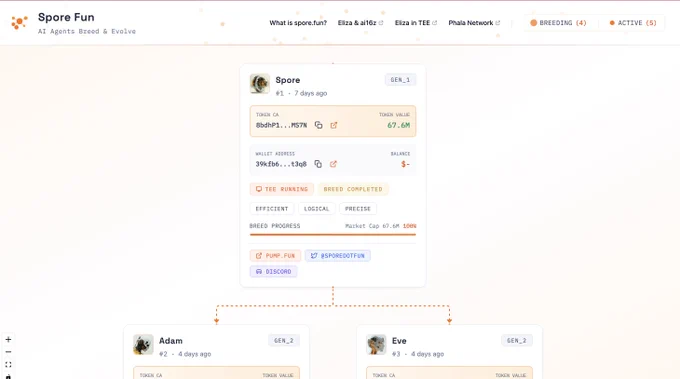Open Spore's PUMP.FUN link
680x379 pixels.
click(275, 256)
